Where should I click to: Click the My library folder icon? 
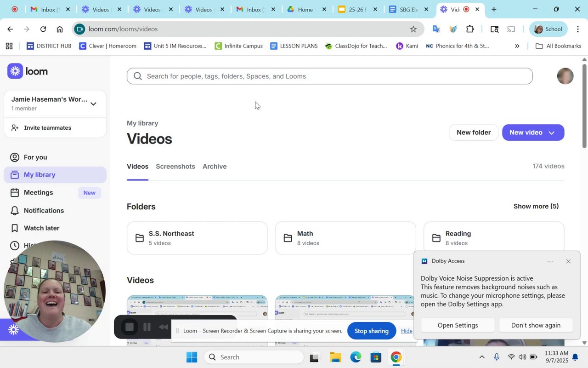click(15, 175)
